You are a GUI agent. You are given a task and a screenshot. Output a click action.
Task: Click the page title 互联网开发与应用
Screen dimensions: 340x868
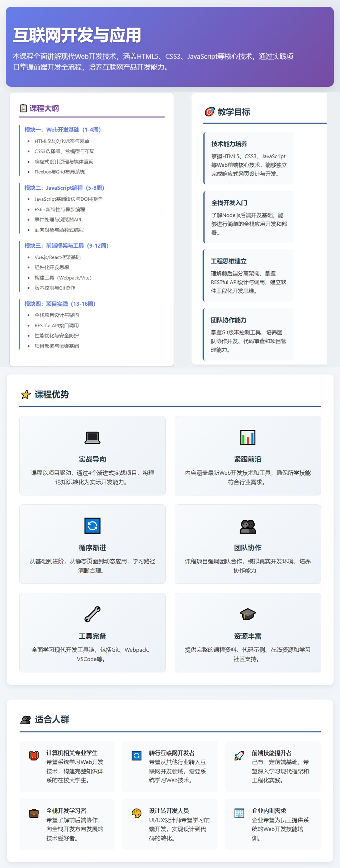click(x=77, y=35)
